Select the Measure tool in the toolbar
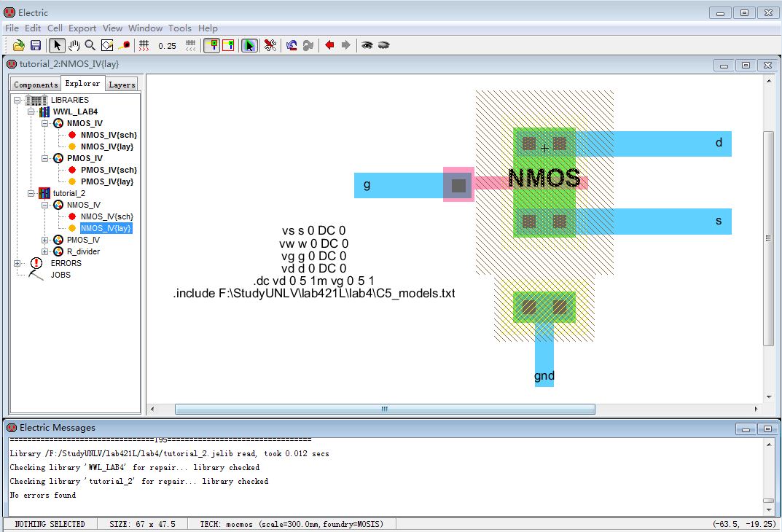This screenshot has height=532, width=782. (x=125, y=45)
